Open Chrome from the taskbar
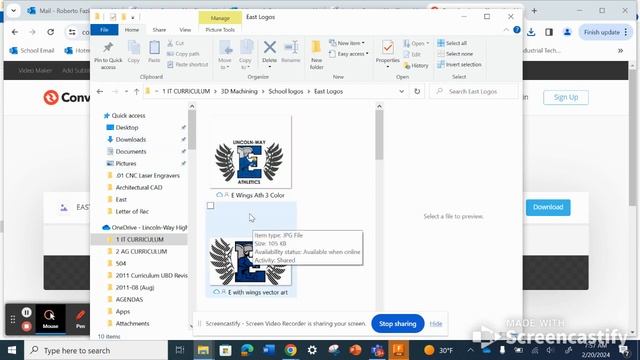The width and height of the screenshot is (640, 360). (x=291, y=350)
